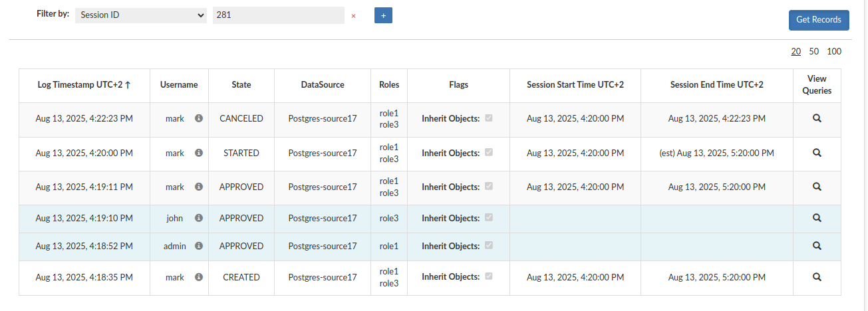Toggle Inherit Objects checkbox in john's row
This screenshot has width=868, height=311.
[489, 217]
